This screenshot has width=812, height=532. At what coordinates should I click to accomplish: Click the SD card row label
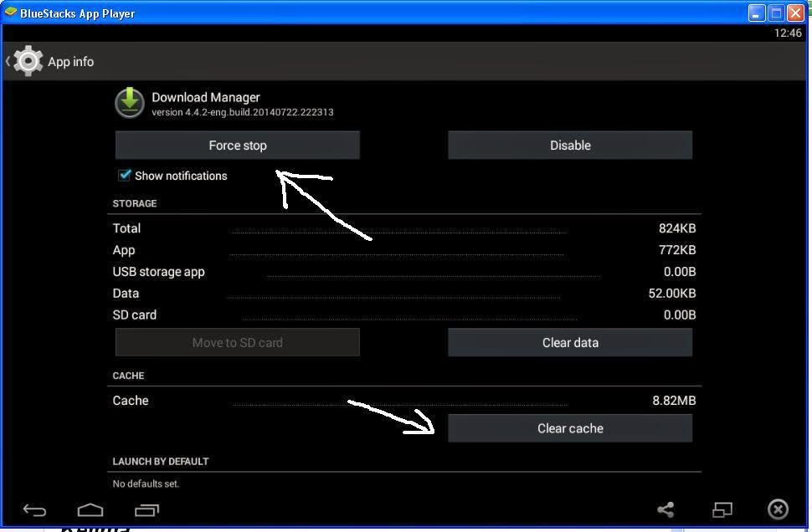tap(135, 315)
